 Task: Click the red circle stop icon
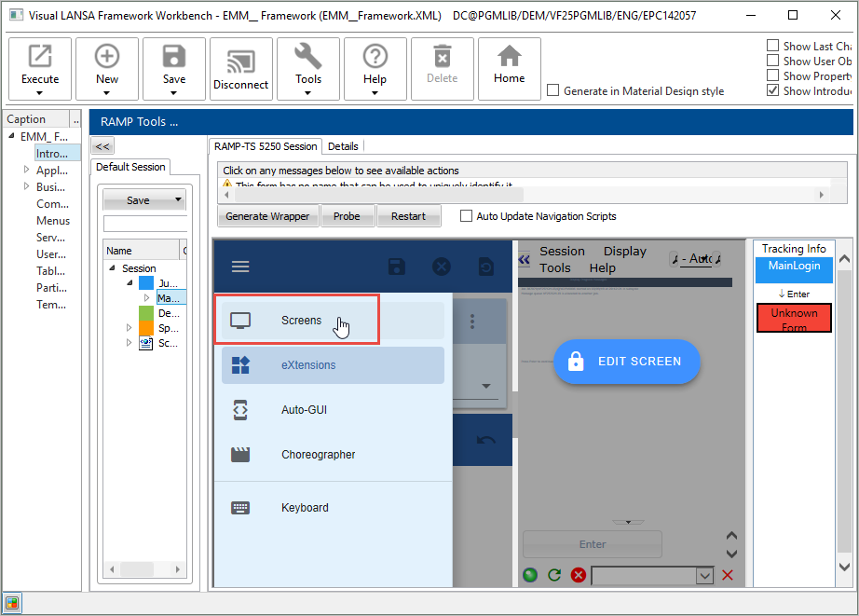click(579, 575)
